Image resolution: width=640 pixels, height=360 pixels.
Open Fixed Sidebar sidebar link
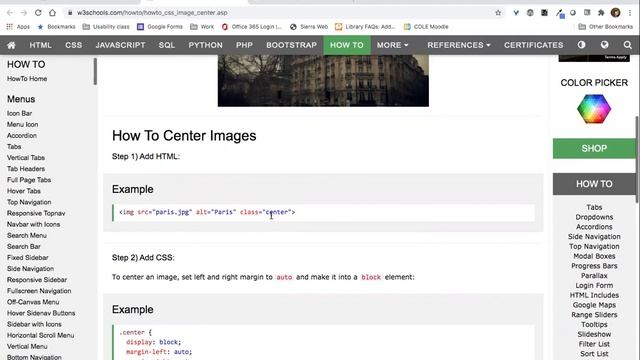(x=27, y=258)
